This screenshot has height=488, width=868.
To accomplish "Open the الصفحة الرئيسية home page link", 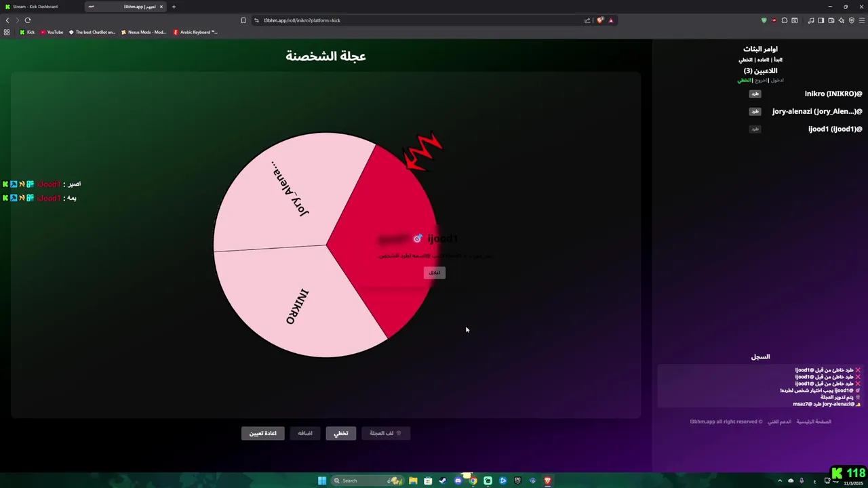I will coord(814,422).
